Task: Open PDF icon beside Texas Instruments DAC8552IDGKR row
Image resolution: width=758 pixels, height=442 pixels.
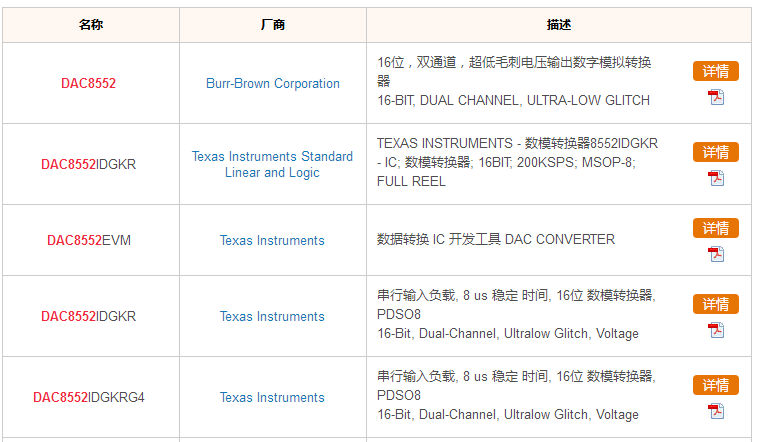Action: point(716,330)
